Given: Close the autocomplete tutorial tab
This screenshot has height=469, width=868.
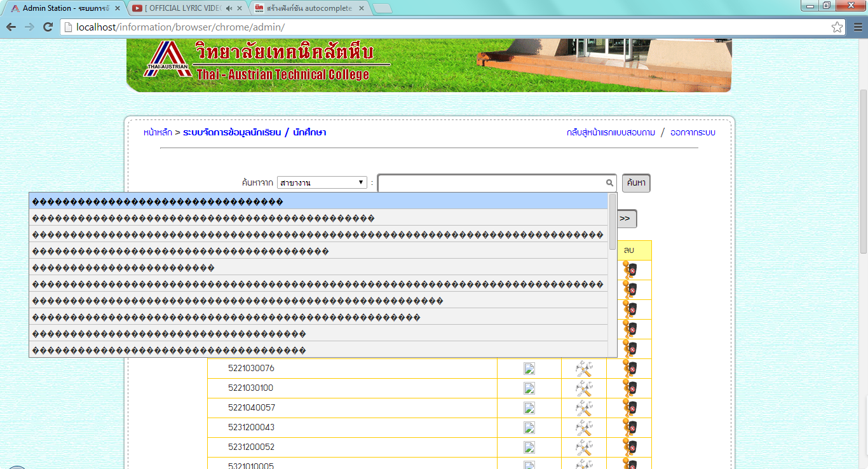Looking at the screenshot, I should [362, 8].
